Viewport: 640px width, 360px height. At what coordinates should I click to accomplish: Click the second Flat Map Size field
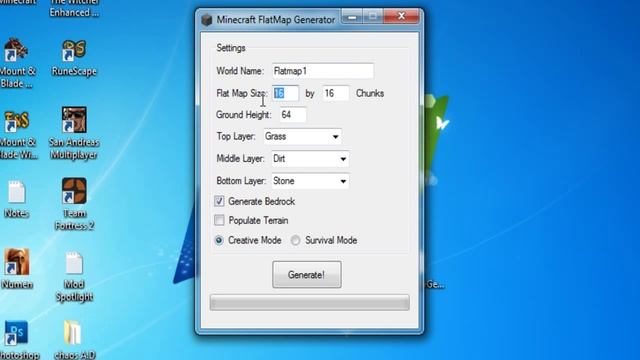pyautogui.click(x=336, y=93)
